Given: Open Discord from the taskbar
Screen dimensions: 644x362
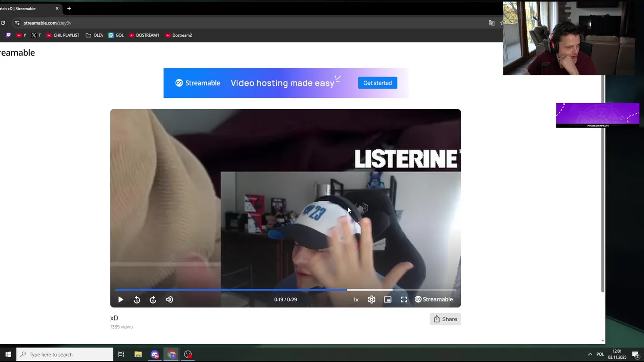Looking at the screenshot, I should (155, 354).
